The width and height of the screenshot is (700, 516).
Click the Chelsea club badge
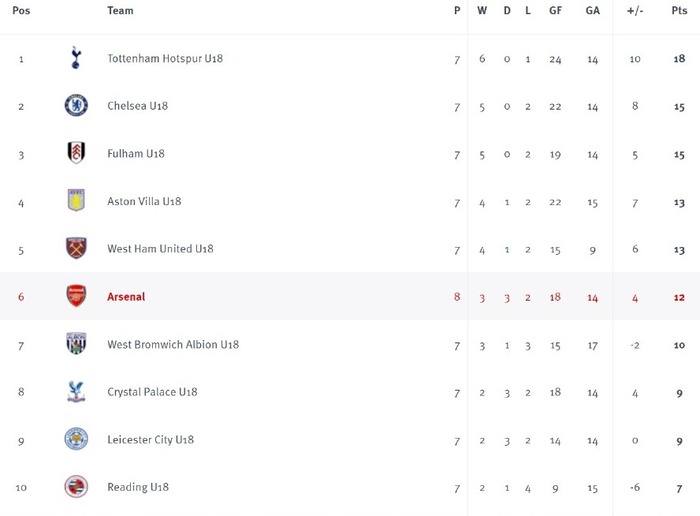coord(76,105)
